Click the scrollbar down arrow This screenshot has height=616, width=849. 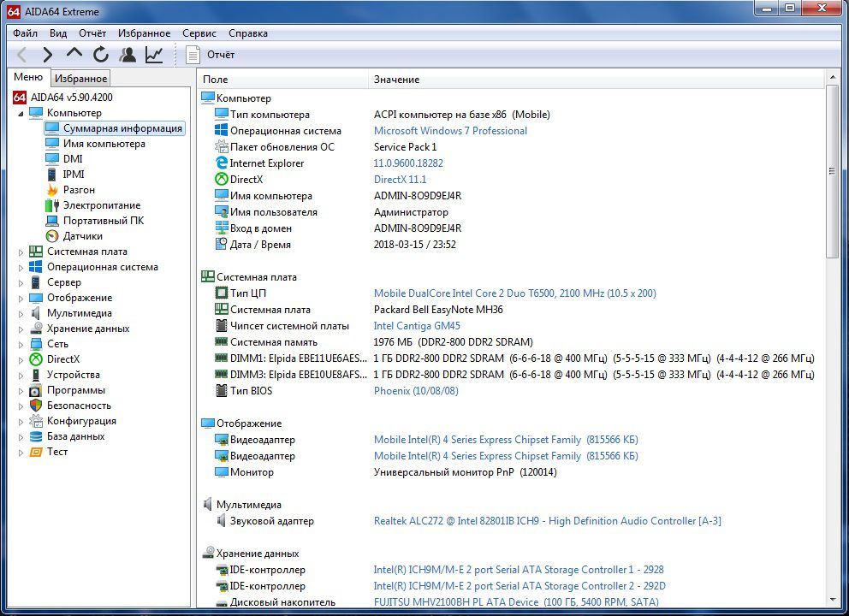tap(832, 600)
